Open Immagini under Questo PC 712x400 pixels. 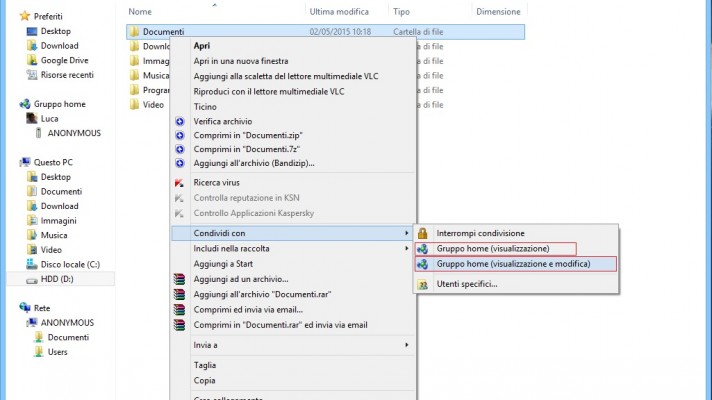click(x=59, y=221)
